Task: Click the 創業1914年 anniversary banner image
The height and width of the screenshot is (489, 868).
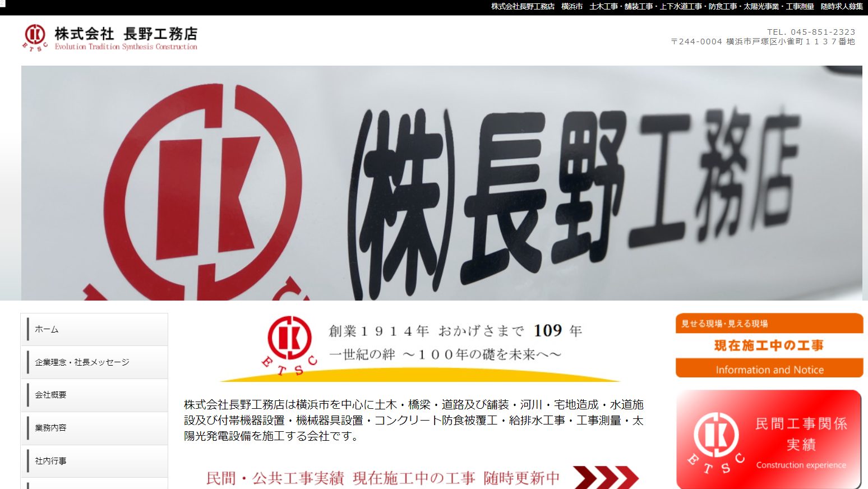Action: pyautogui.click(x=421, y=348)
